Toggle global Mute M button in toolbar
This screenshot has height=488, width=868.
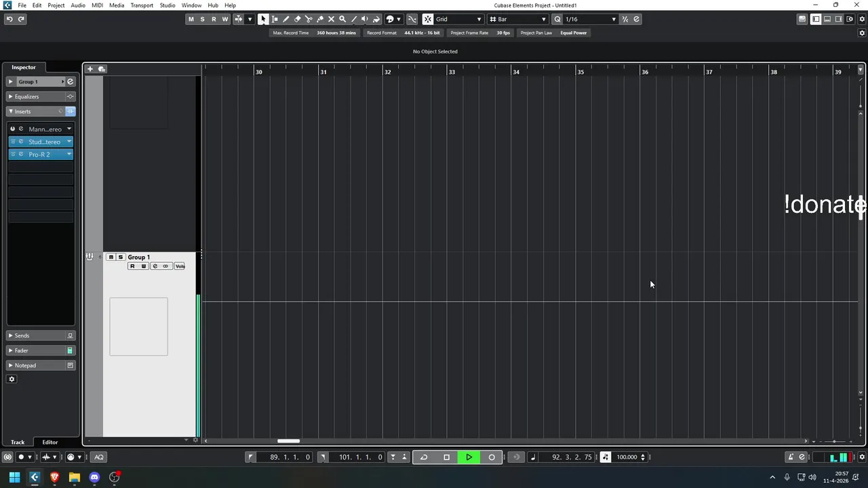pyautogui.click(x=191, y=19)
